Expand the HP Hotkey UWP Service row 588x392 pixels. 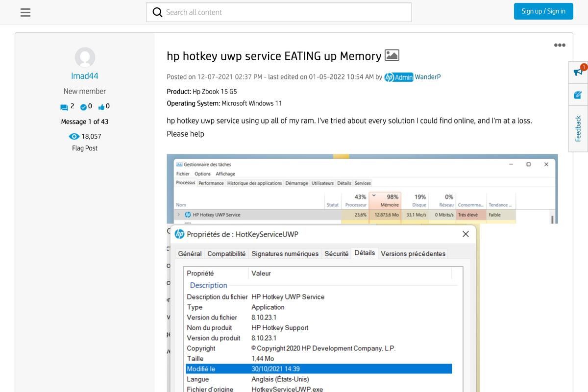coord(179,215)
